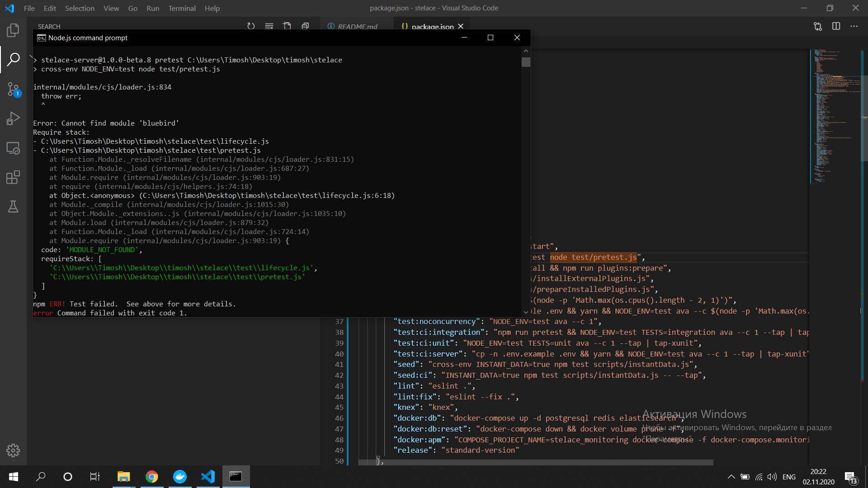The image size is (868, 488).
Task: Open the Testing flask view
Action: (13, 206)
